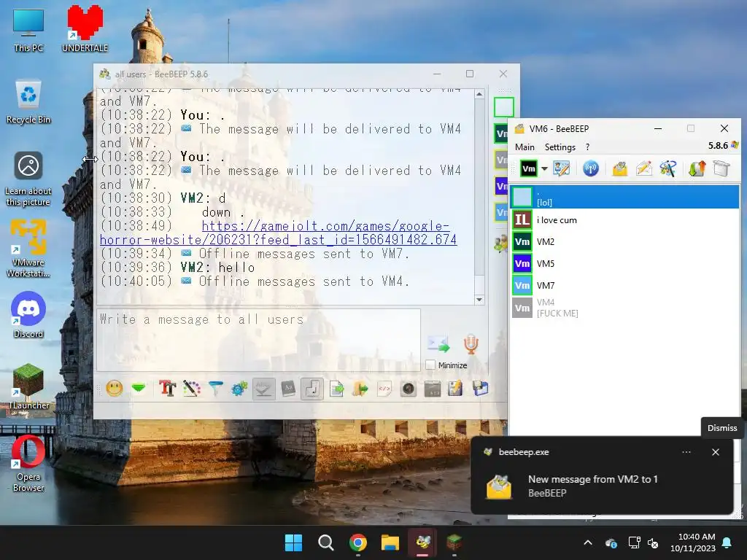
Task: Click the small logo next to 5.8.6
Action: 735,145
